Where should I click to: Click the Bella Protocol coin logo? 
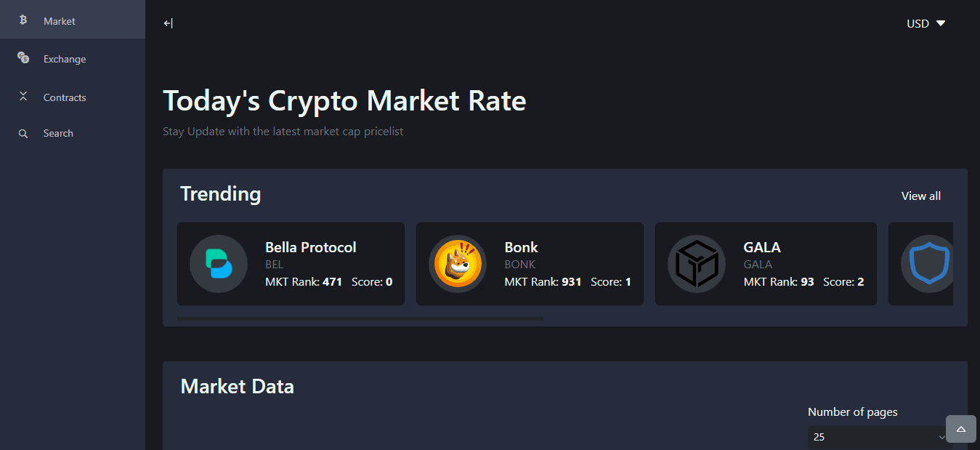[x=219, y=264]
